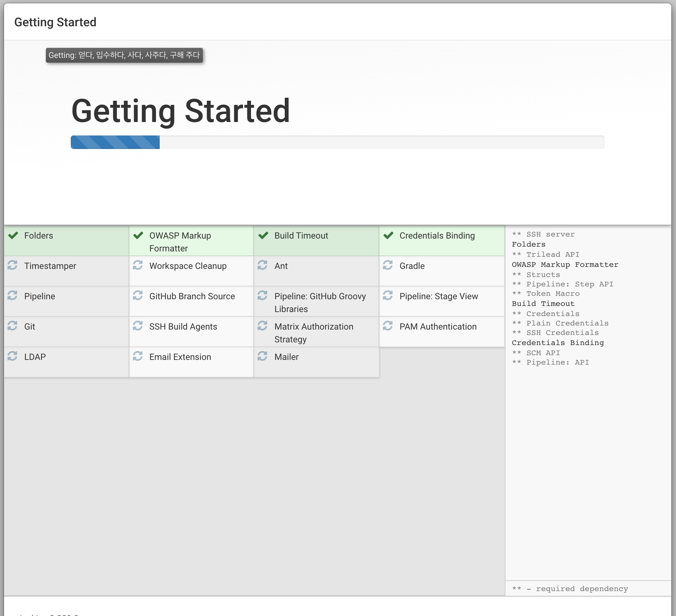The height and width of the screenshot is (616, 676).
Task: Click the installation progress bar
Action: (337, 142)
